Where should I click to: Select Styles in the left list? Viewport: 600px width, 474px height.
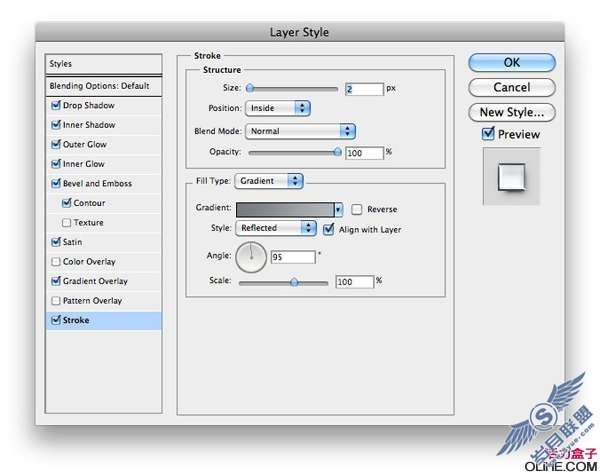103,64
